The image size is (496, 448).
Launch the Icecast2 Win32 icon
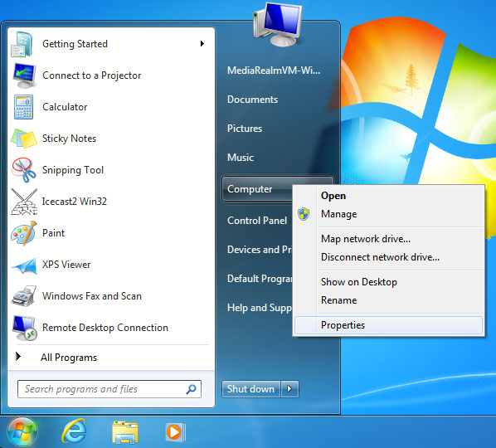click(24, 202)
